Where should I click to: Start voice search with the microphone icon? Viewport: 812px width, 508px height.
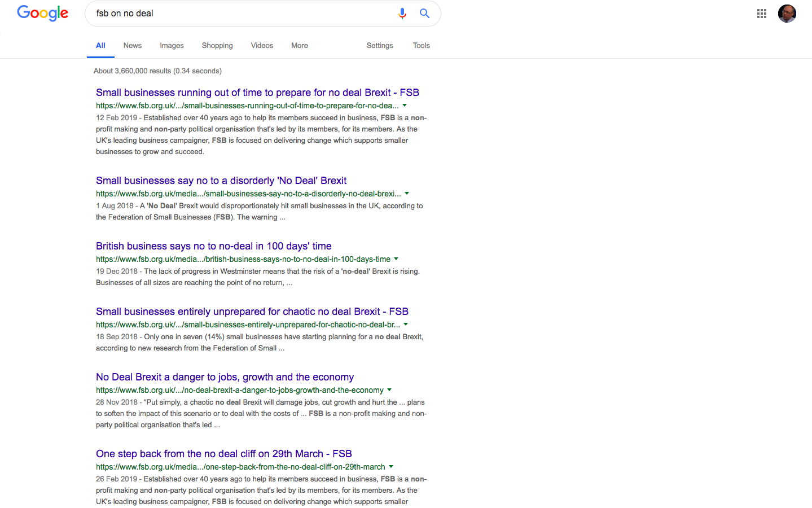coord(402,14)
